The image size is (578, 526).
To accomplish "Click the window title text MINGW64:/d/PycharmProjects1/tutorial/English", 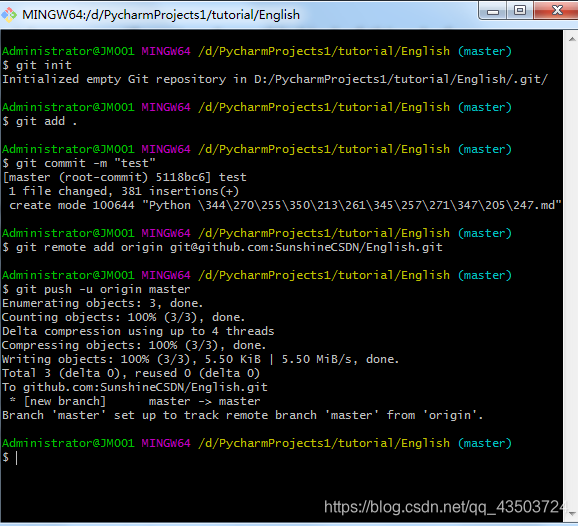I will click(x=161, y=15).
